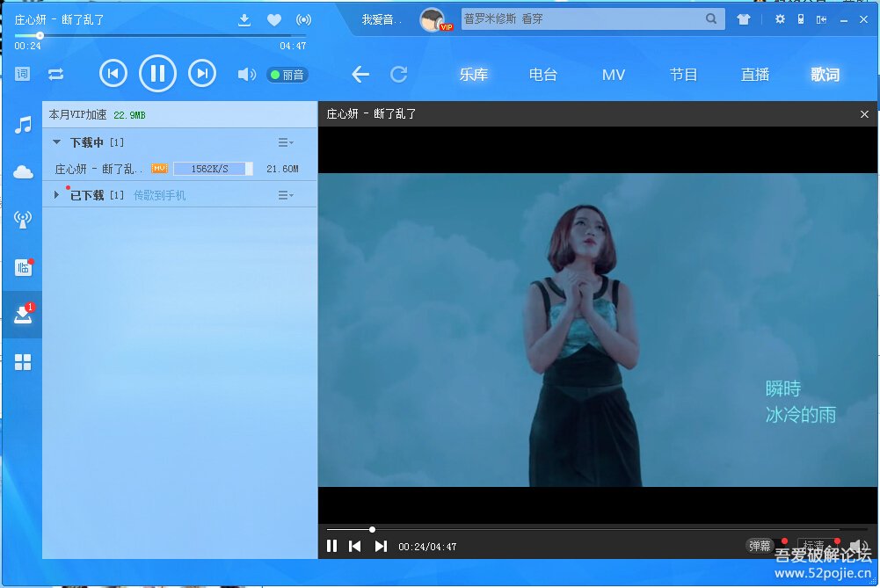Close the MV video panel

[864, 114]
